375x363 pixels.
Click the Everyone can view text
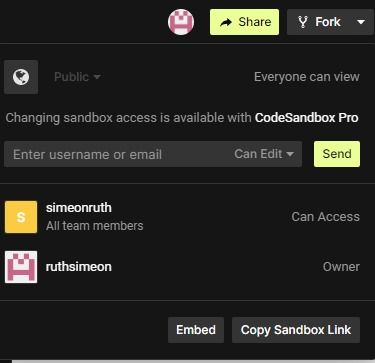pos(307,77)
